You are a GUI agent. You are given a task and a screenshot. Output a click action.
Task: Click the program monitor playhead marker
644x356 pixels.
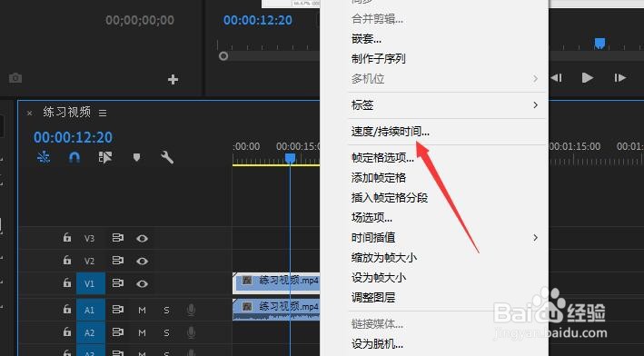click(599, 43)
